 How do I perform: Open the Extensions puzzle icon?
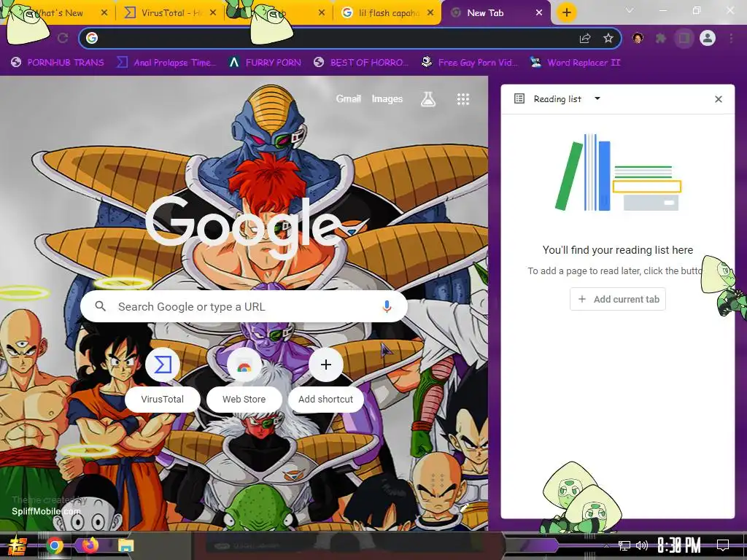[661, 38]
